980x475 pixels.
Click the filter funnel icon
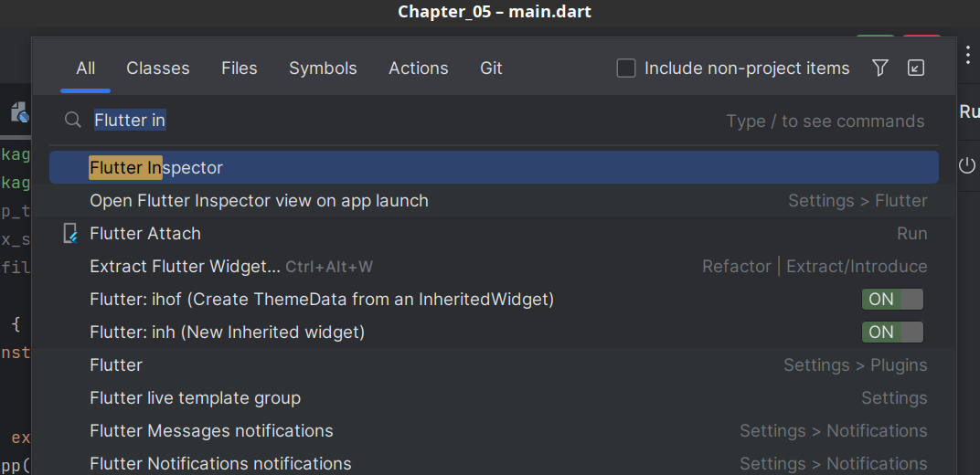click(880, 68)
